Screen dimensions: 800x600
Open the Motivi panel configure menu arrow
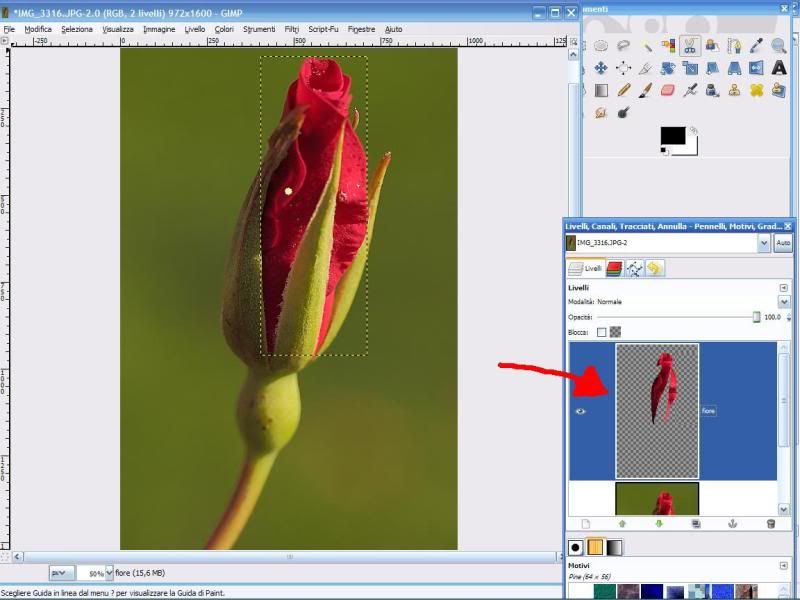(x=784, y=565)
